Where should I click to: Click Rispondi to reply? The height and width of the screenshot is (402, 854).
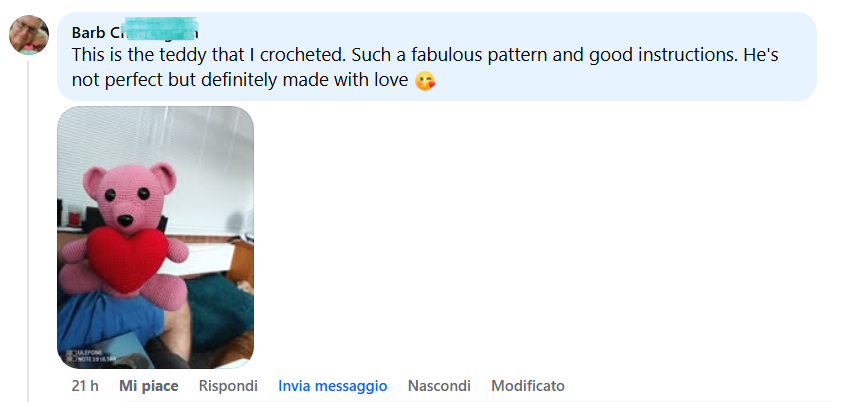click(x=228, y=385)
